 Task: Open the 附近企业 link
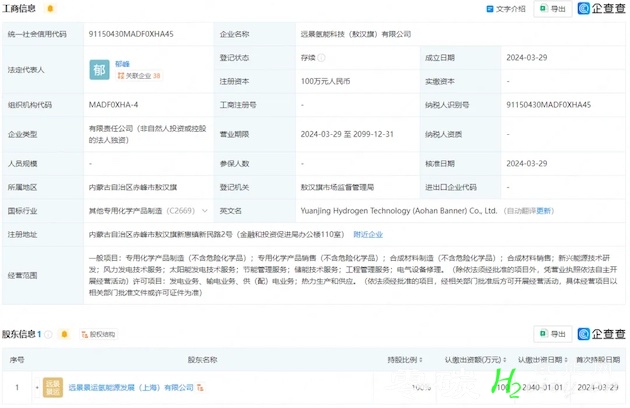[368, 234]
